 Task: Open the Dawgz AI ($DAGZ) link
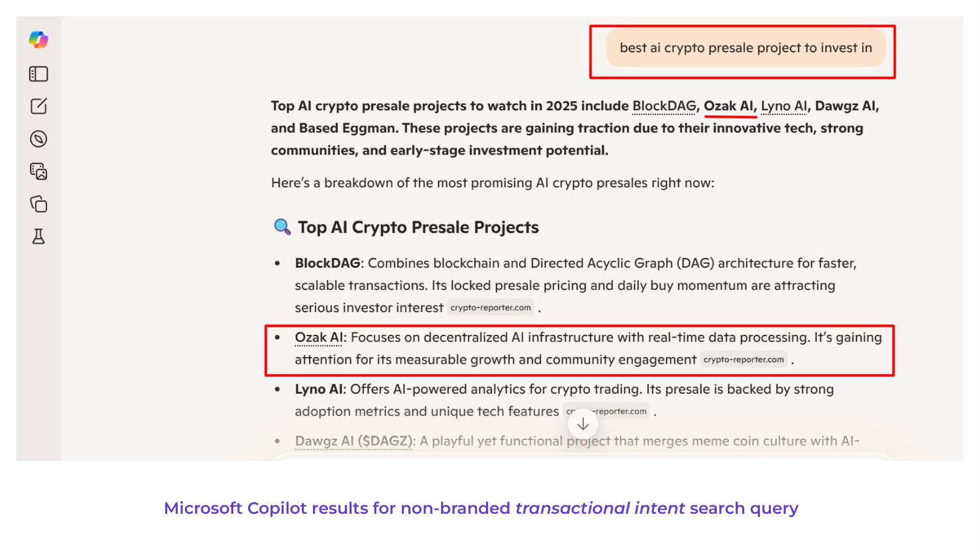click(x=353, y=441)
